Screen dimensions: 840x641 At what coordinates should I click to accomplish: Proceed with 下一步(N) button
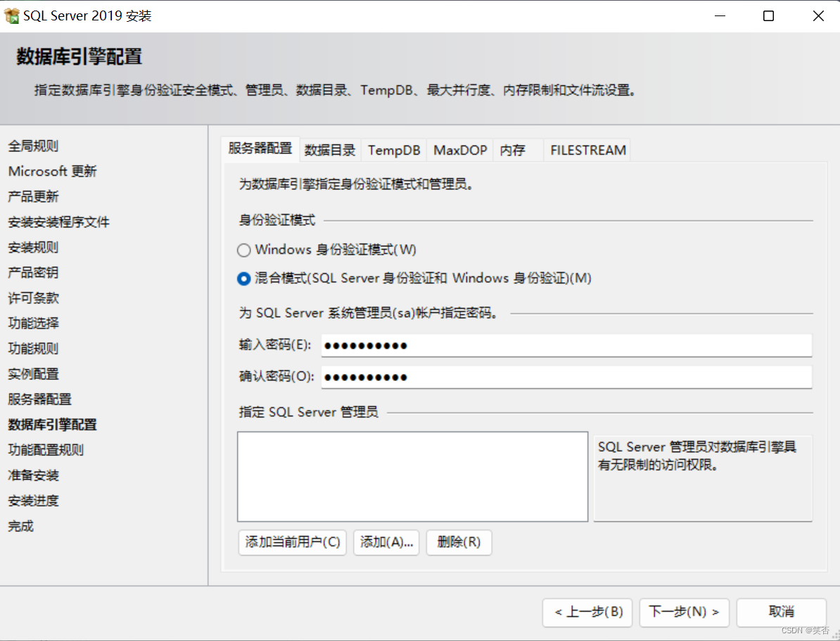point(684,612)
